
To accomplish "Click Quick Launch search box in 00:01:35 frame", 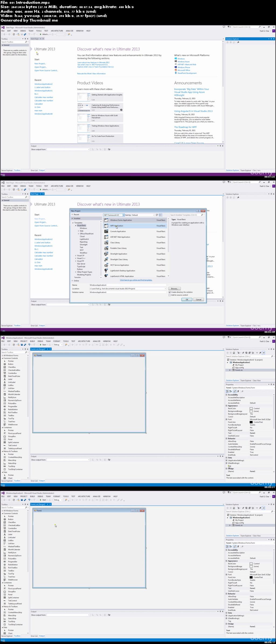I will tap(247, 27).
